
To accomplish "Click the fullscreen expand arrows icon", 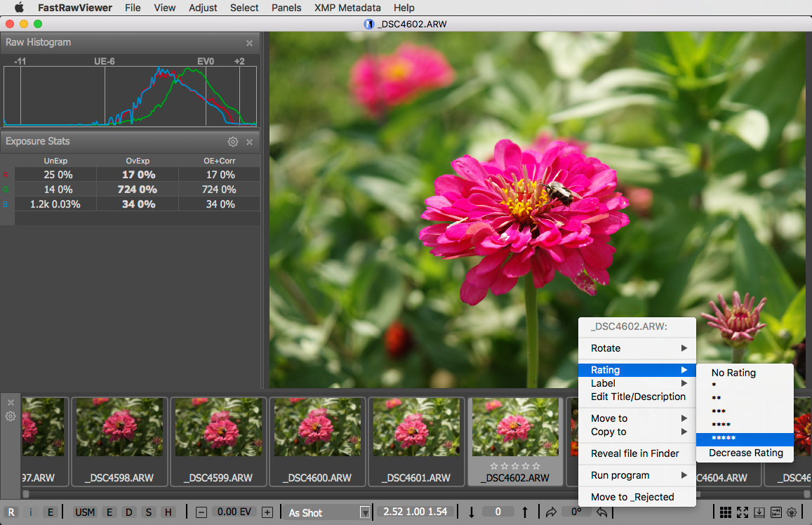I will tap(743, 512).
